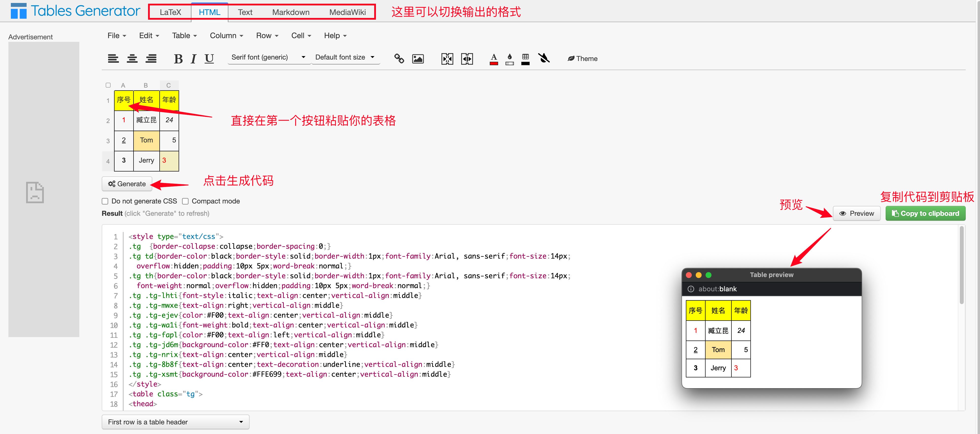This screenshot has height=434, width=980.
Task: Enable Compact mode checkbox
Action: coord(185,201)
